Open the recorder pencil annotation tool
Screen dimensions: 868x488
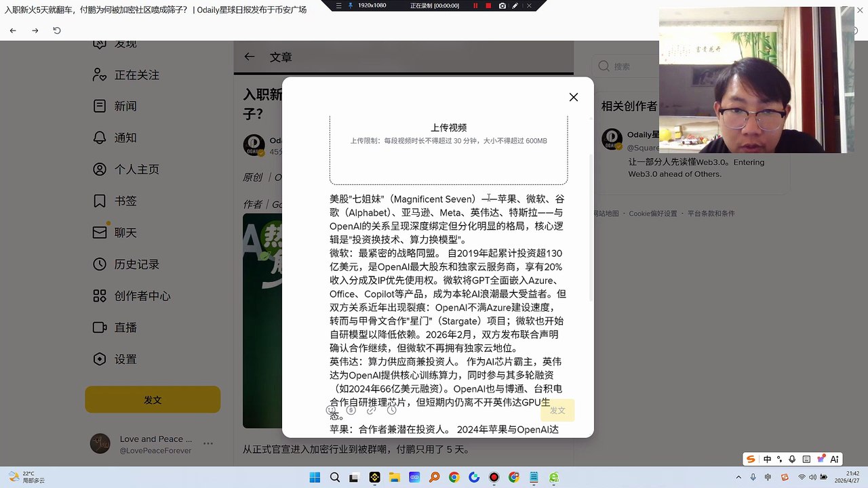click(515, 5)
